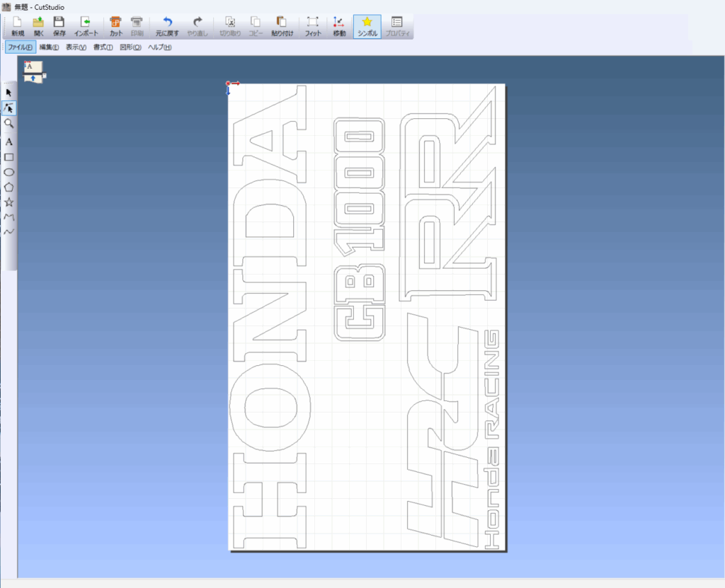Open the 書式(T) menu
Screen dimensions: 725x588
[x=103, y=47]
